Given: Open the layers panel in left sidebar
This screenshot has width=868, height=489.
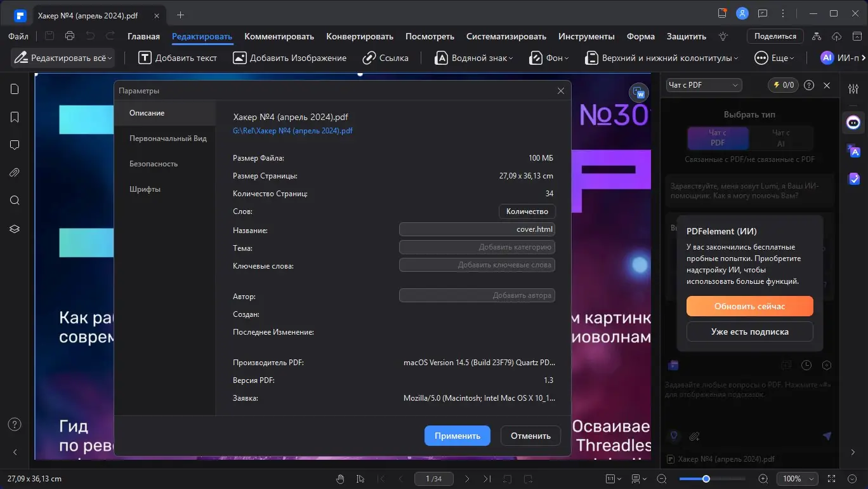Looking at the screenshot, I should tap(15, 229).
